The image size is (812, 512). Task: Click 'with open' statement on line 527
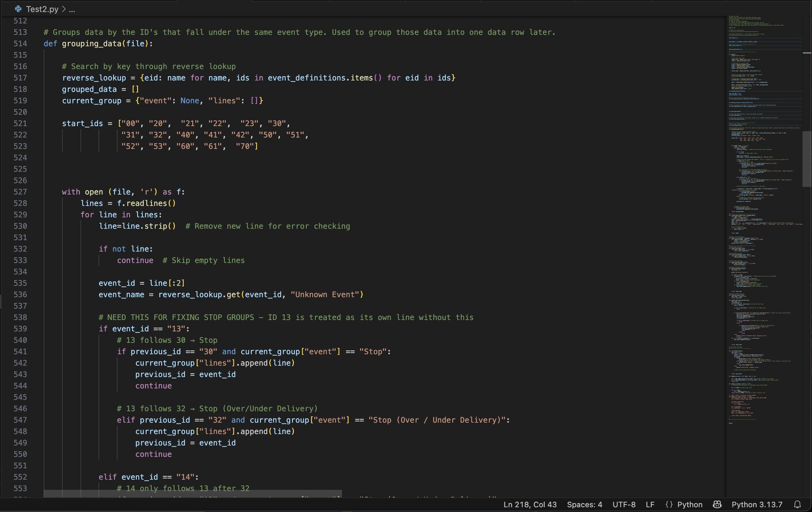tap(123, 192)
